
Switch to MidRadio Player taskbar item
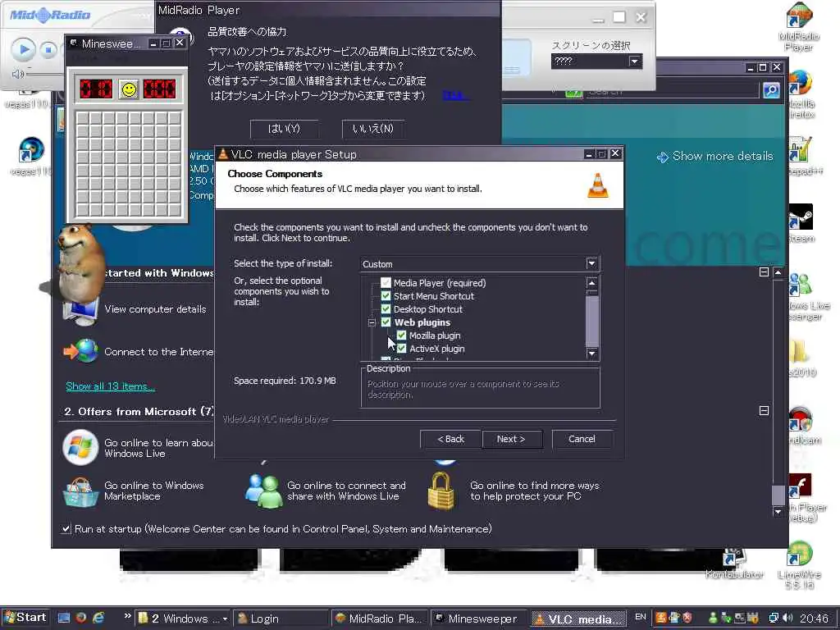tap(379, 619)
